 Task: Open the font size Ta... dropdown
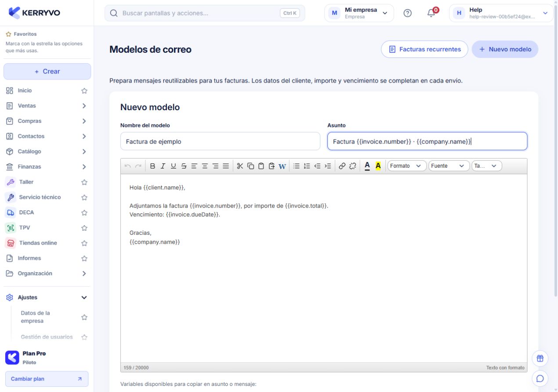486,166
